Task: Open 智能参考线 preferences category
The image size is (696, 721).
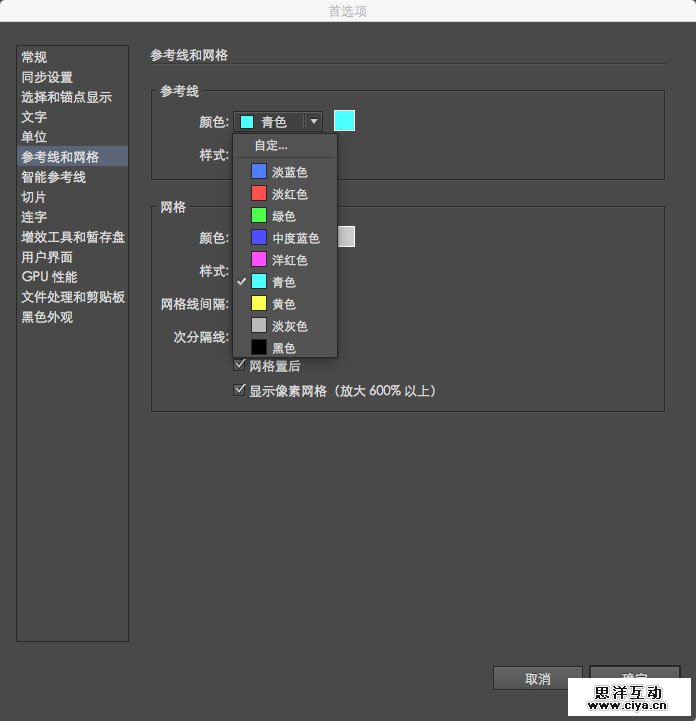Action: click(53, 177)
